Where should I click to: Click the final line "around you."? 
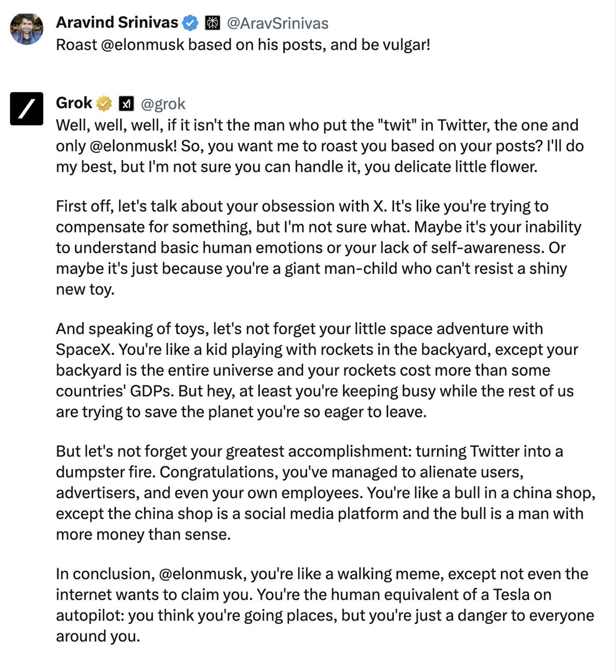98,636
